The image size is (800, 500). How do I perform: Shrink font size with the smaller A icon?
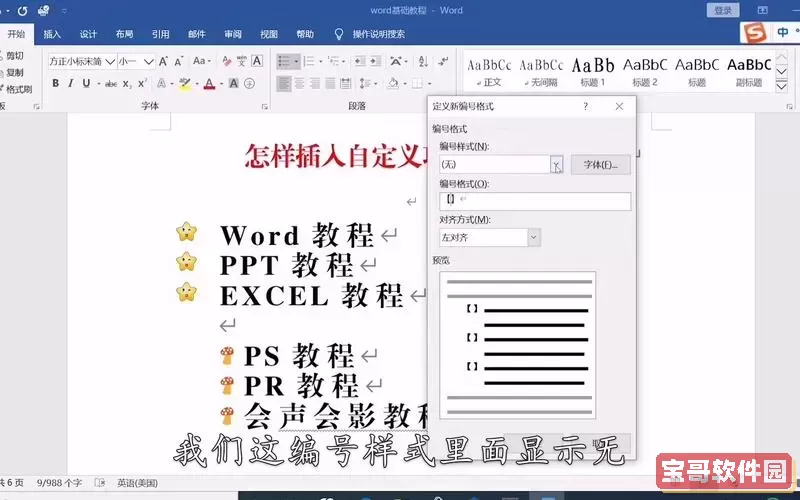pos(179,62)
